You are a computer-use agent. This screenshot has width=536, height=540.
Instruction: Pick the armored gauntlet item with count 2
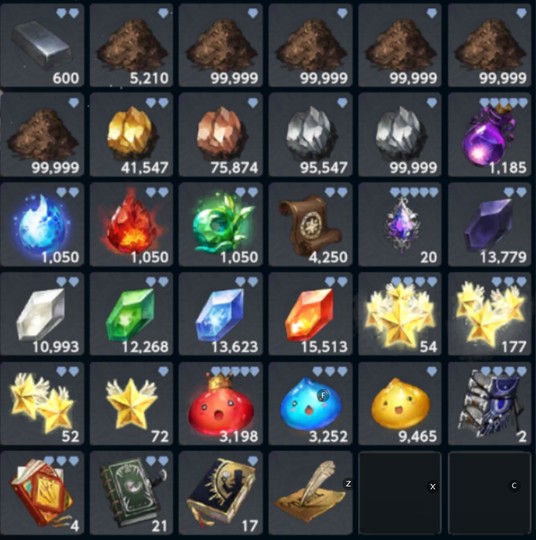489,403
